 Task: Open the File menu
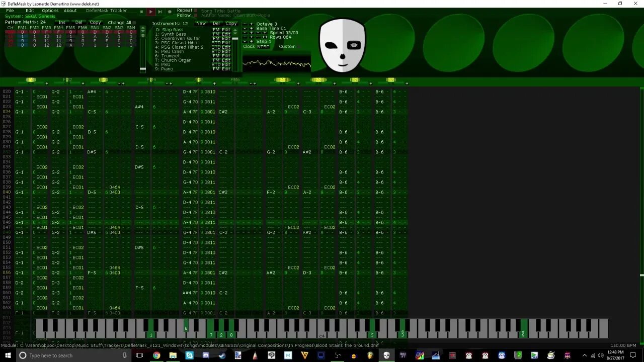tap(10, 11)
